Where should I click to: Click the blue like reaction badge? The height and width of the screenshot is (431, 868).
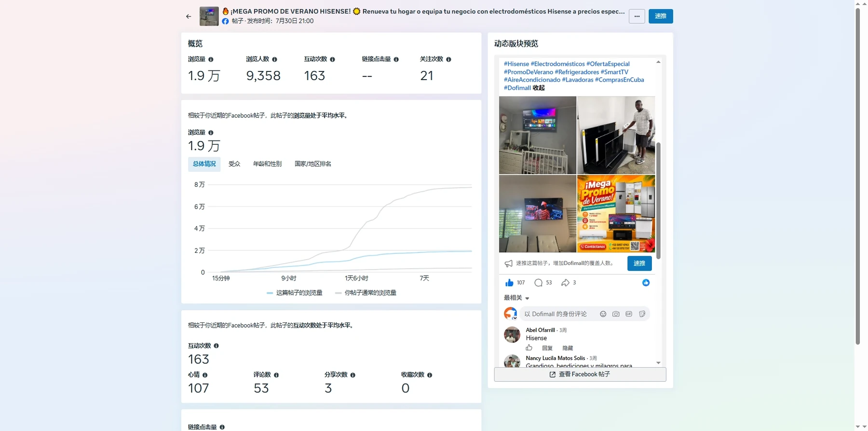click(x=646, y=283)
